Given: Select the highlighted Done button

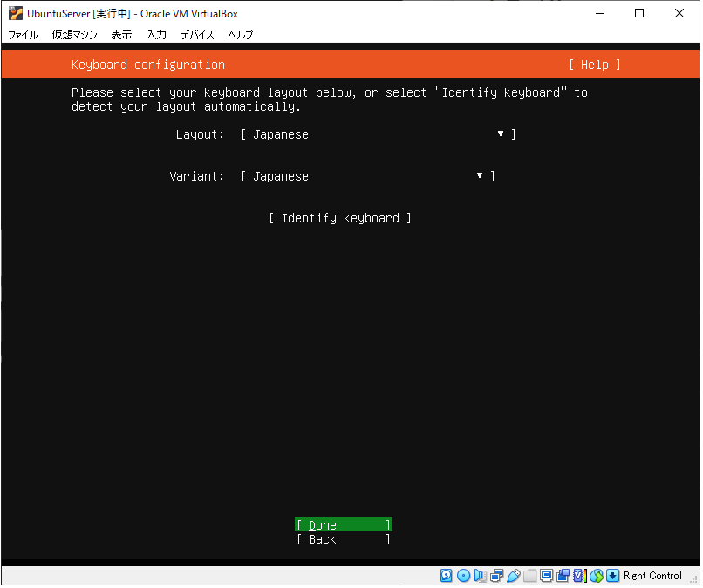Looking at the screenshot, I should pyautogui.click(x=343, y=525).
